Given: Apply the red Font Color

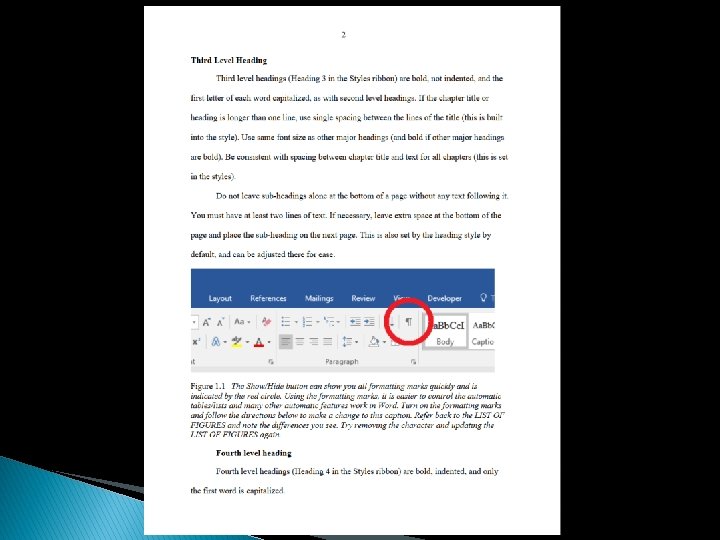Looking at the screenshot, I should [x=259, y=342].
